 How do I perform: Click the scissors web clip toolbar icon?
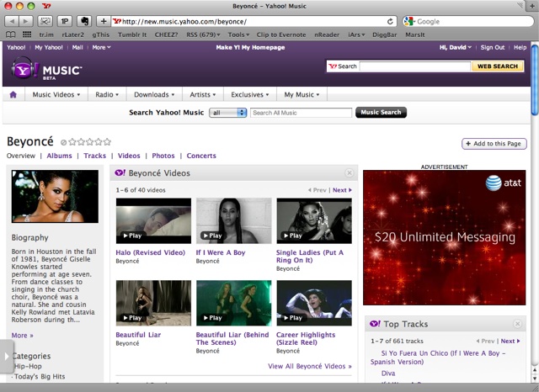click(45, 21)
